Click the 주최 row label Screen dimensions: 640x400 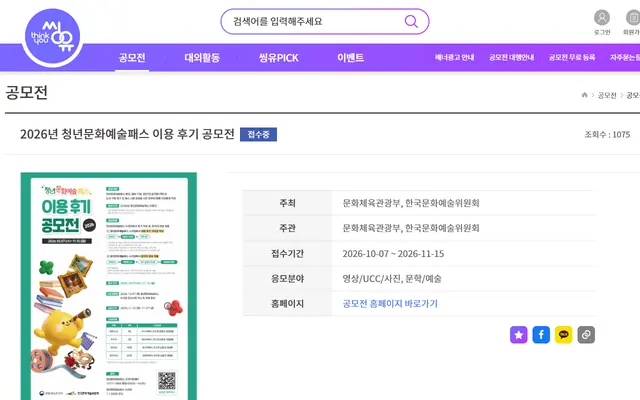(x=287, y=203)
